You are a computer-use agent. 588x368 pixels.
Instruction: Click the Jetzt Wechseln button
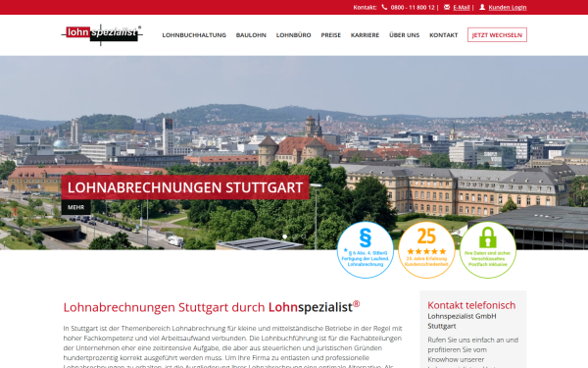(497, 35)
